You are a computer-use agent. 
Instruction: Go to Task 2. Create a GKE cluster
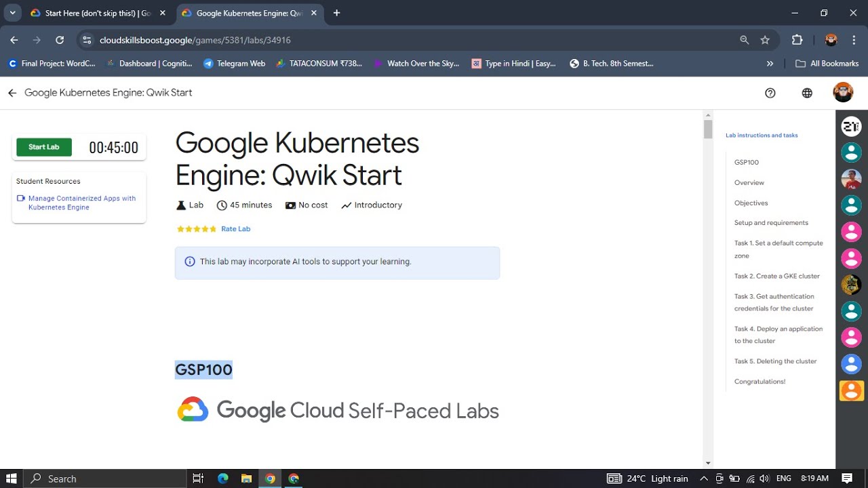[777, 277]
